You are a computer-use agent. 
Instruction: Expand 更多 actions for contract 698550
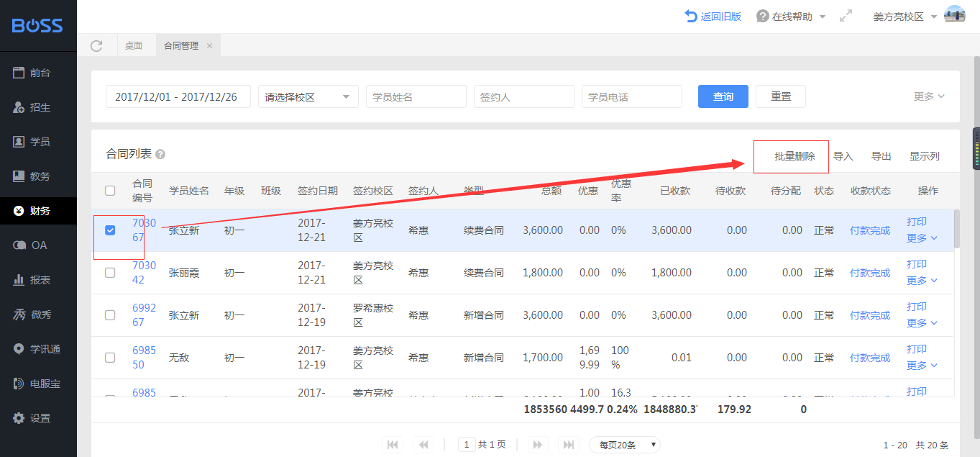[922, 366]
